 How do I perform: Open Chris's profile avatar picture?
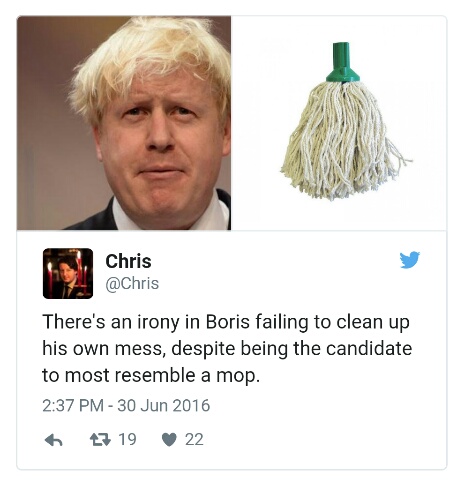click(68, 273)
